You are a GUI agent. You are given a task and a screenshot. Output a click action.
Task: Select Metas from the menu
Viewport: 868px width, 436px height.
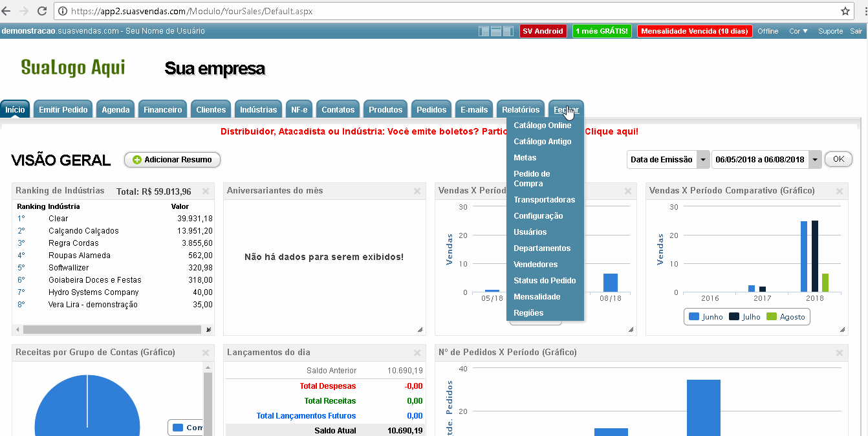point(545,158)
